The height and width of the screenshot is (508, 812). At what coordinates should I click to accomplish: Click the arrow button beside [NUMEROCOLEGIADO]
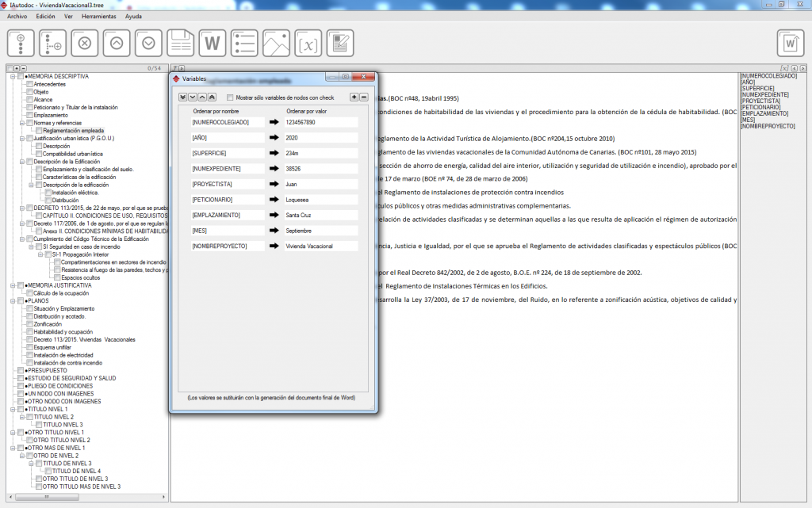click(274, 122)
